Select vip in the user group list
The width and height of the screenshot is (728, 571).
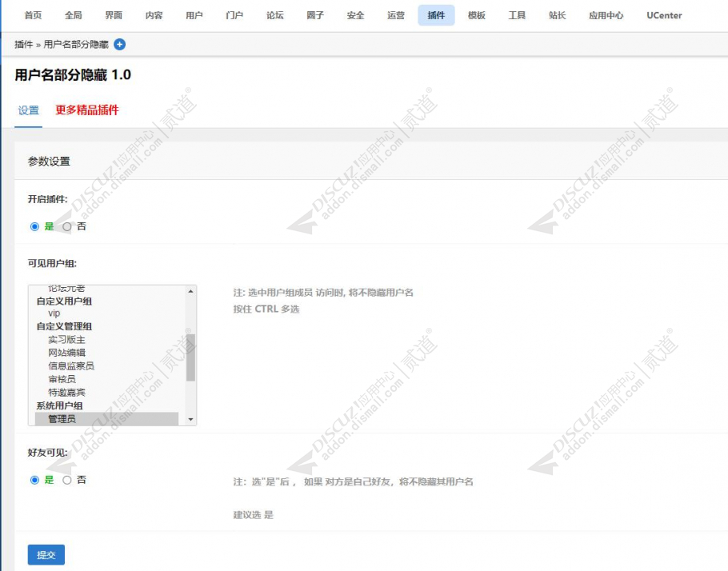(54, 313)
